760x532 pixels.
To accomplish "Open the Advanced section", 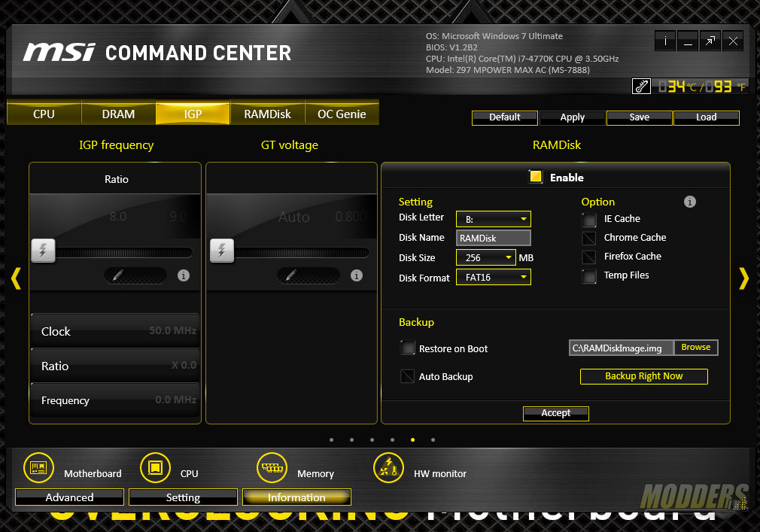I will point(69,497).
